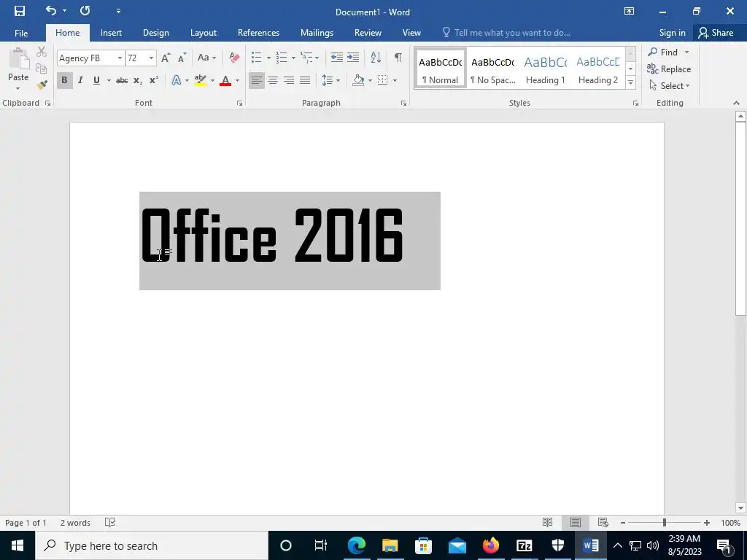Open Text Effects and Typography

[x=177, y=80]
